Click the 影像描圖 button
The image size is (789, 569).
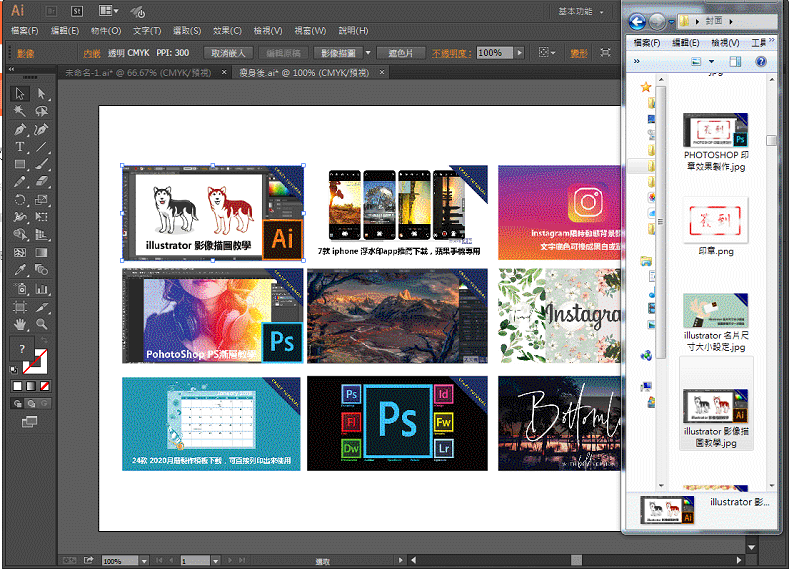(x=338, y=53)
